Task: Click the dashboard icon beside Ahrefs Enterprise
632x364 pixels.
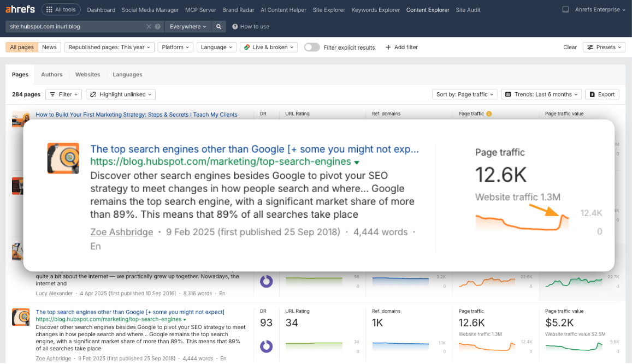Action: (565, 9)
